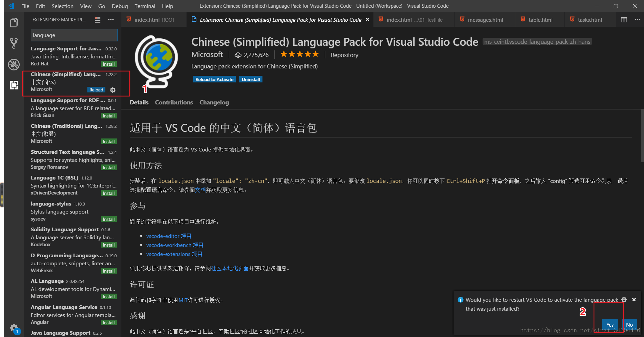Screen dimensions: 644x337
Task: Click the five-star rating
Action: [x=299, y=54]
